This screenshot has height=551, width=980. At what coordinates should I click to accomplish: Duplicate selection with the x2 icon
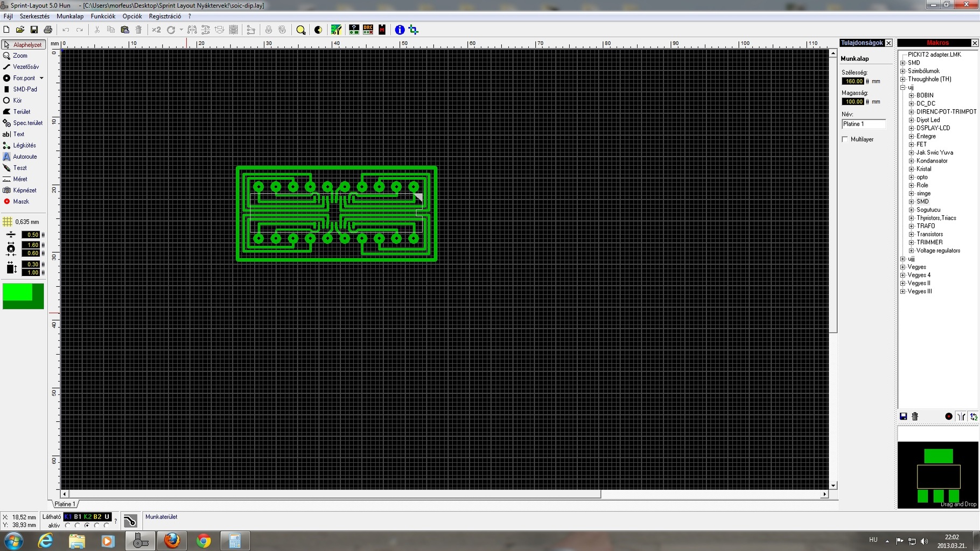pyautogui.click(x=156, y=30)
